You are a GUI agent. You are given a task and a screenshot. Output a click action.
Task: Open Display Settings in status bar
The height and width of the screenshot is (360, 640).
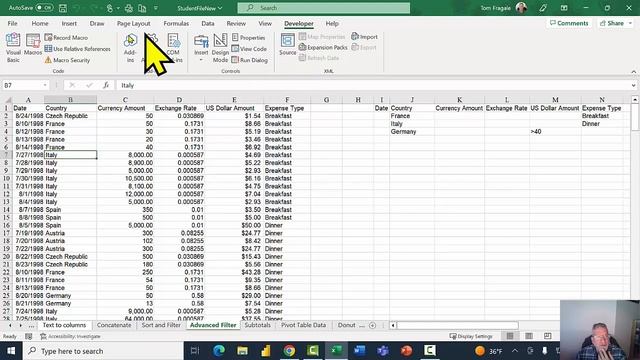pyautogui.click(x=471, y=336)
